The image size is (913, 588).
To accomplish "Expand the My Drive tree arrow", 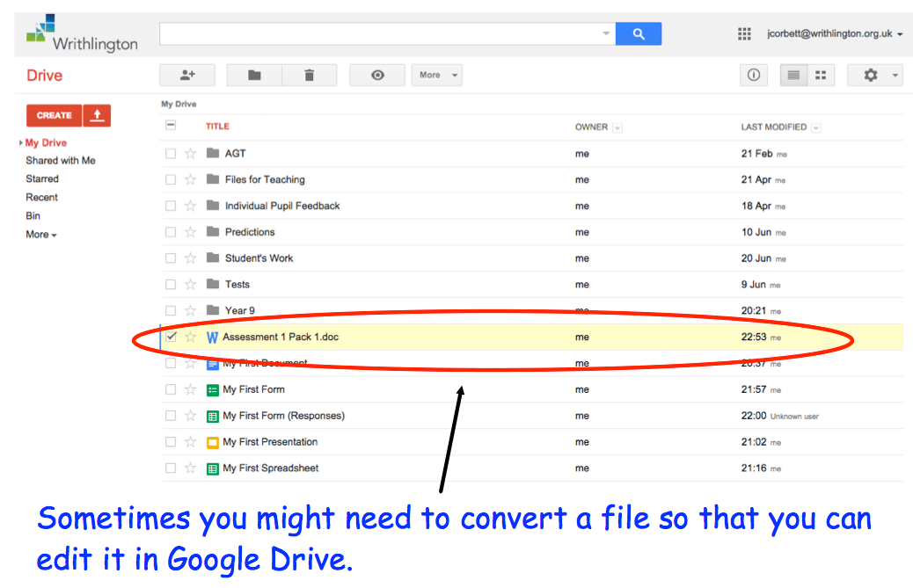I will 21,142.
